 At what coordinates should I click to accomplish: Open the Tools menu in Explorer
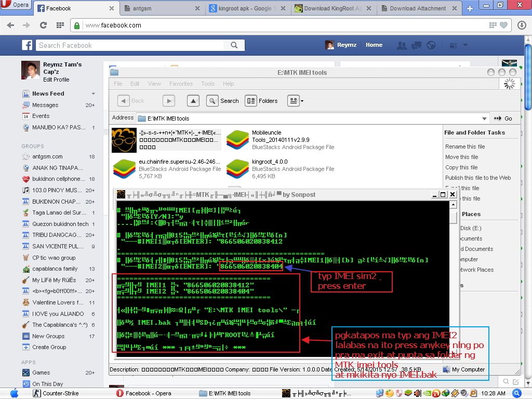tap(208, 84)
